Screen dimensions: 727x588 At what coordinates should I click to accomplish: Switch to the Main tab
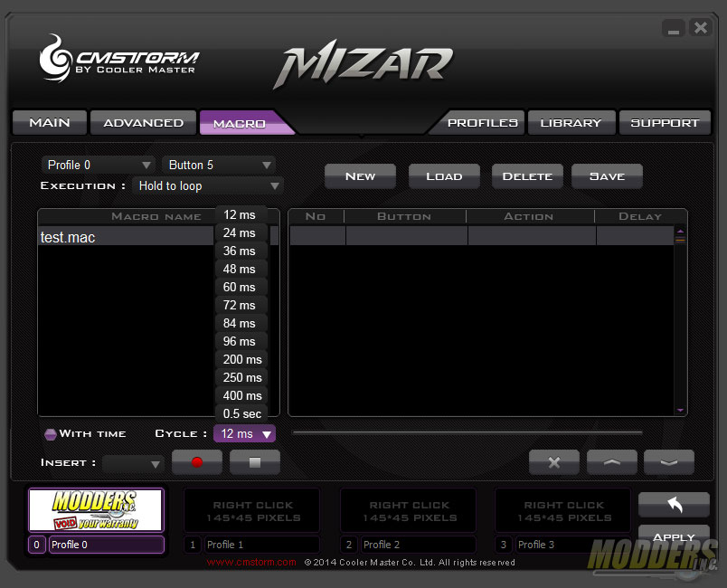[x=50, y=122]
